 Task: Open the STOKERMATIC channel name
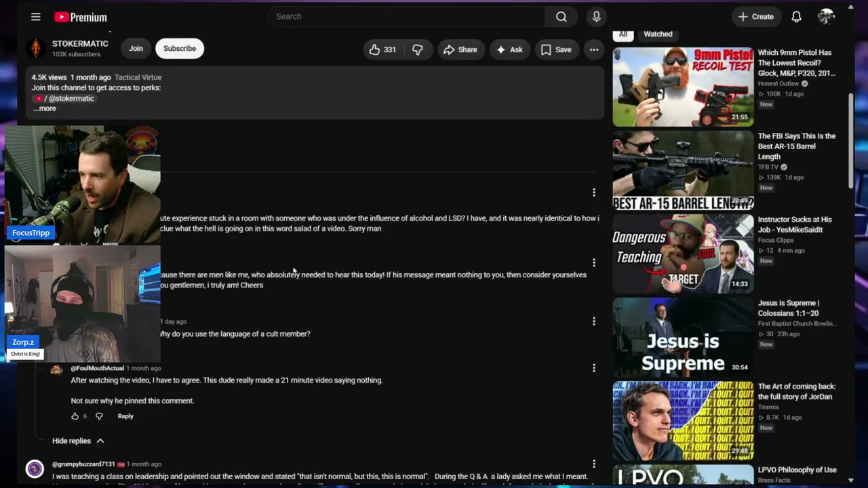80,44
